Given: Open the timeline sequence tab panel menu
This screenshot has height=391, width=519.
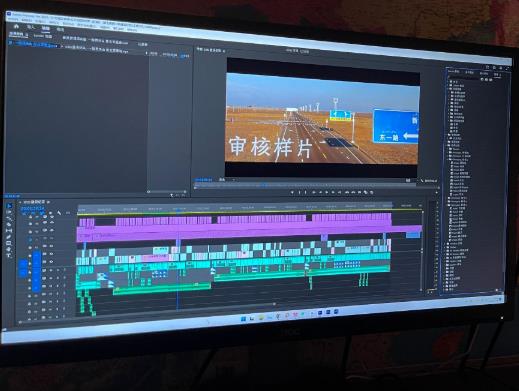Looking at the screenshot, I should click(49, 202).
